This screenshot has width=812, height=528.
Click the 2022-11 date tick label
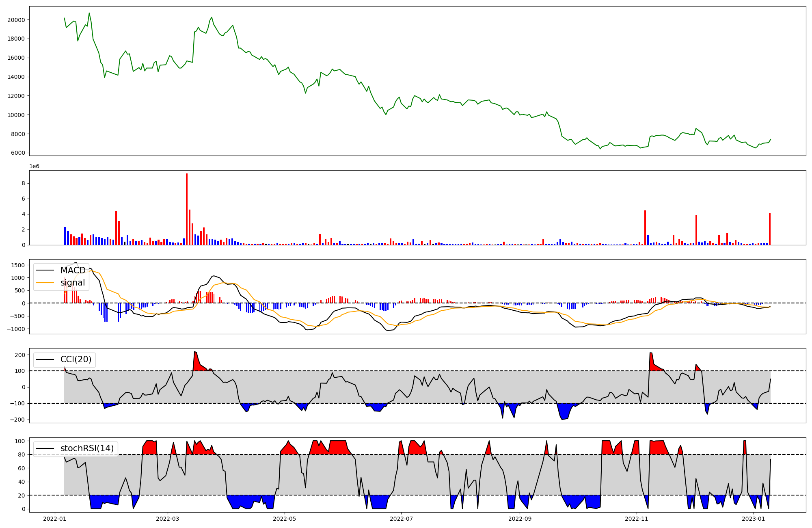point(637,519)
